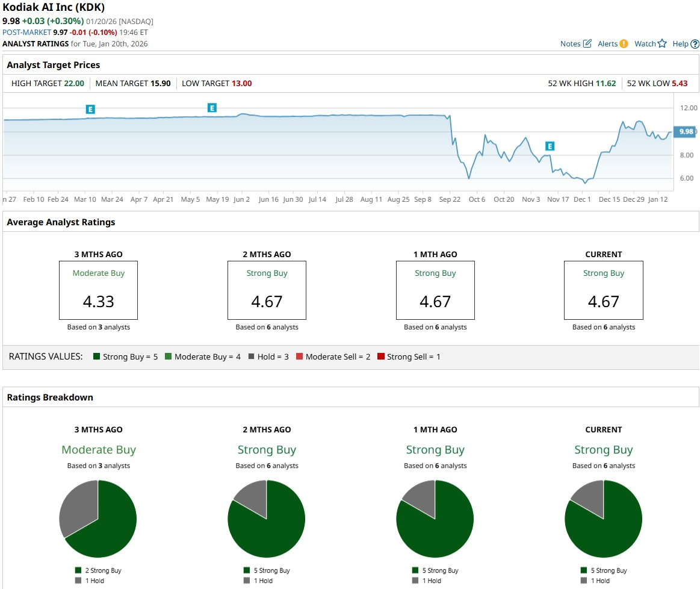Screen dimensions: 700x589
Task: Click the earnings marker near Nov 17
Action: pyautogui.click(x=550, y=146)
